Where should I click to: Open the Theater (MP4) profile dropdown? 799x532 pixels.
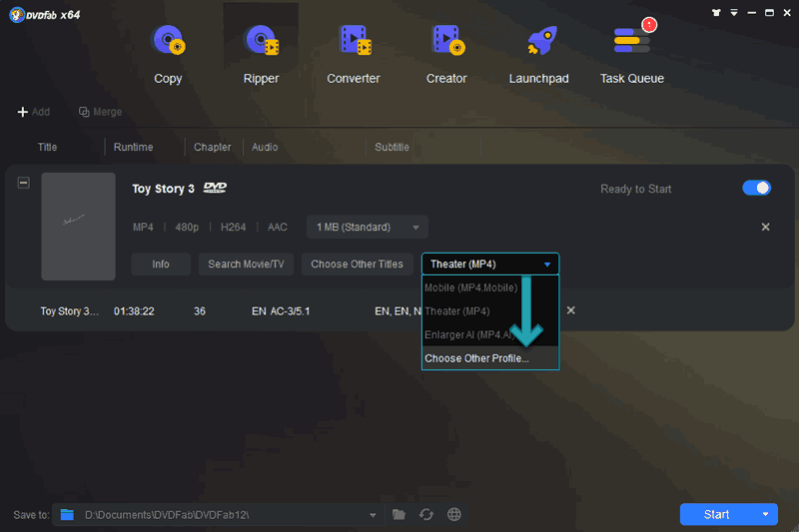490,265
